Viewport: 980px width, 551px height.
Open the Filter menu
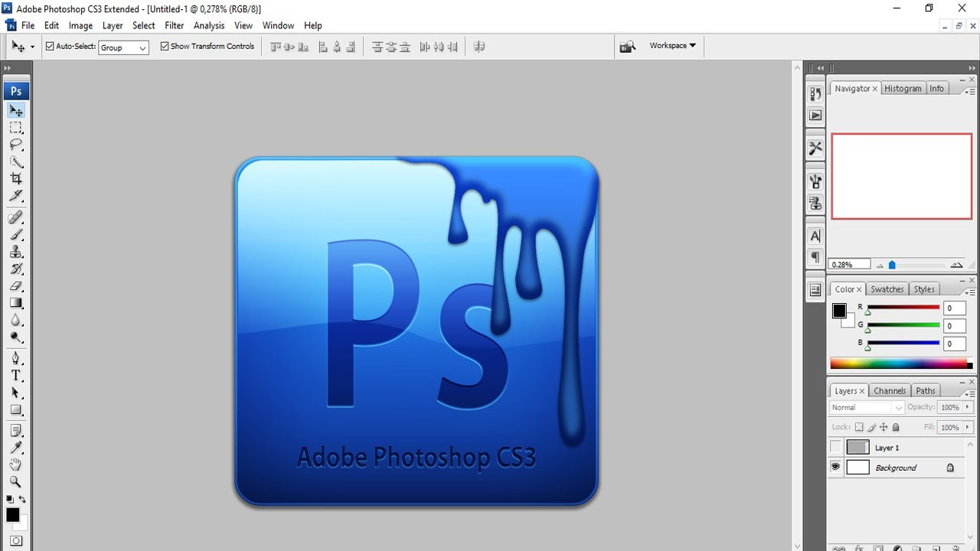pyautogui.click(x=175, y=25)
